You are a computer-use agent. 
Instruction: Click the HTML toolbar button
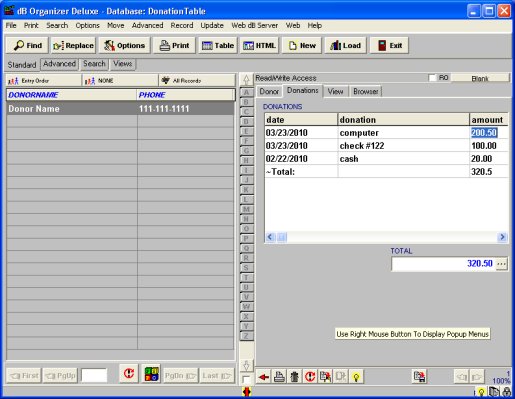tap(259, 45)
